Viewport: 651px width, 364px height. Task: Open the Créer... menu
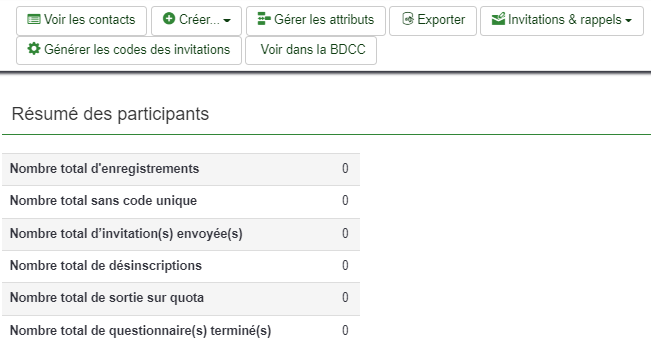pos(196,21)
